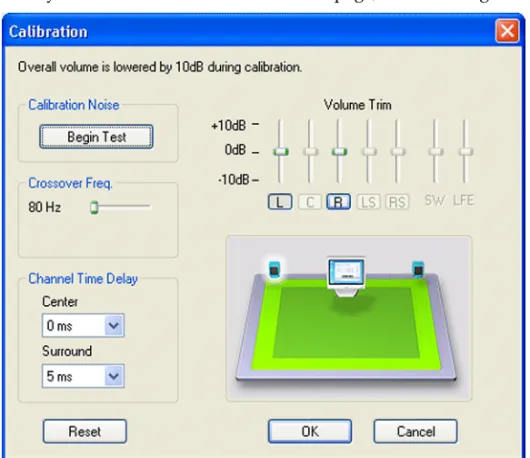This screenshot has width=530, height=458.
Task: Click the Surround label above its dropdown
Action: click(67, 351)
